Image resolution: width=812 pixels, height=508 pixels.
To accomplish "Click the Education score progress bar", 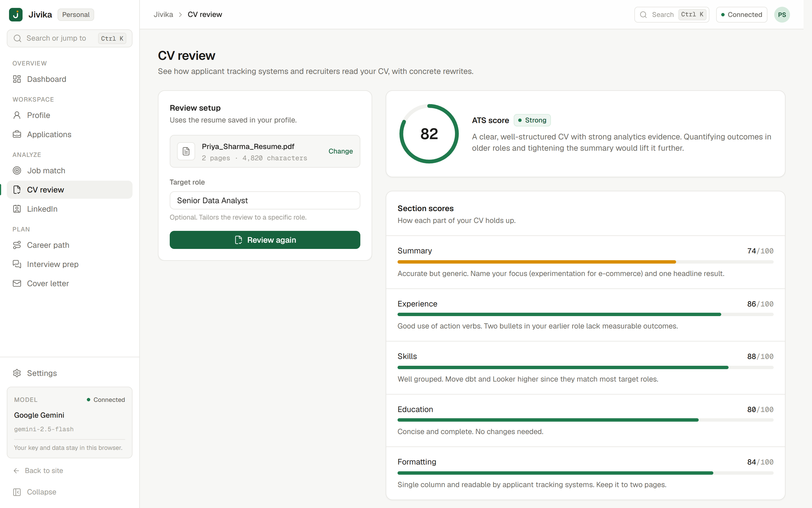I will [x=585, y=420].
